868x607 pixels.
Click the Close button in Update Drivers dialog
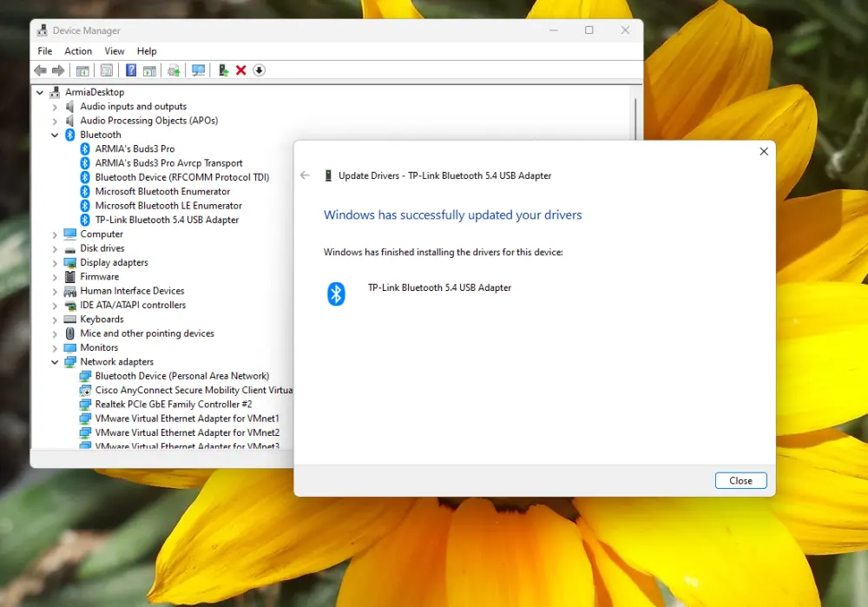740,481
